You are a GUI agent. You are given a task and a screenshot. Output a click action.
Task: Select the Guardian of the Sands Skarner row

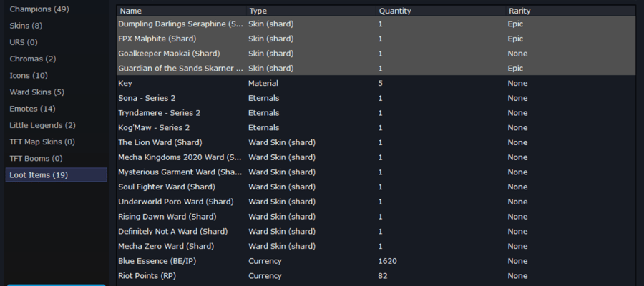(x=376, y=68)
